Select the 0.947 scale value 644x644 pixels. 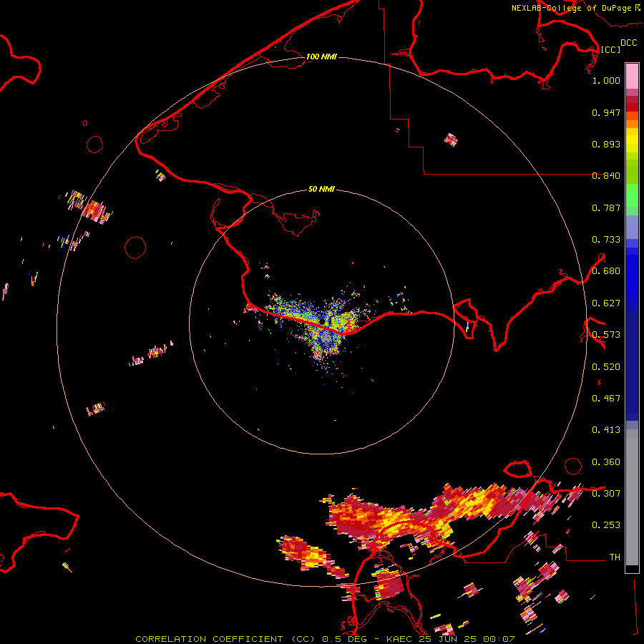click(x=606, y=112)
